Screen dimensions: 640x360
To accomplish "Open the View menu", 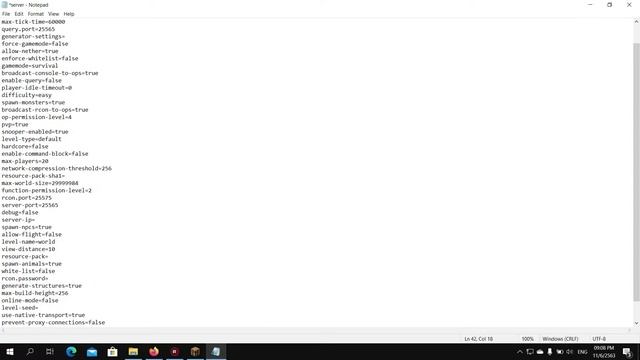I will (53, 14).
